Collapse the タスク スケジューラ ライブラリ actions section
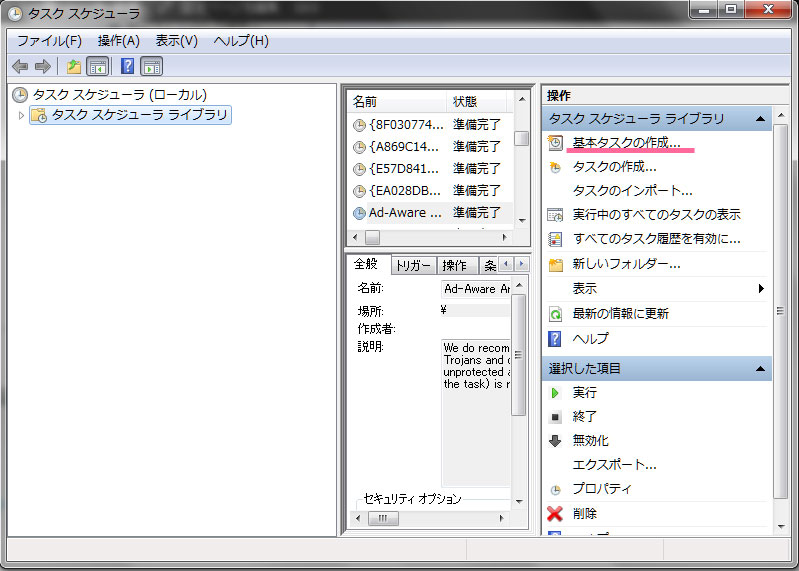This screenshot has height=571, width=799. click(x=760, y=119)
